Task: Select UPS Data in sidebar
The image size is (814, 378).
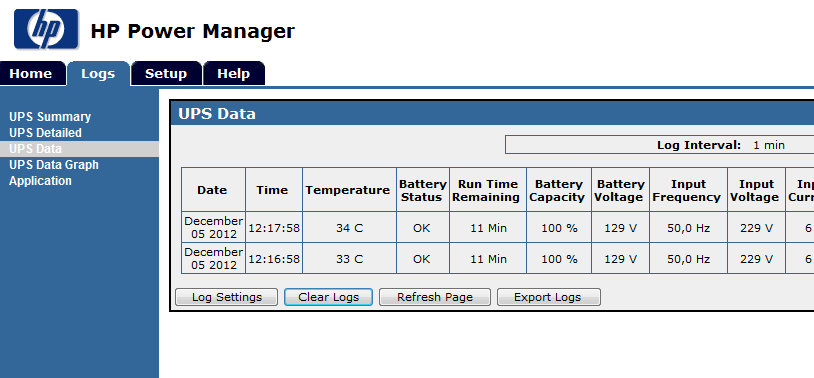Action: point(79,149)
